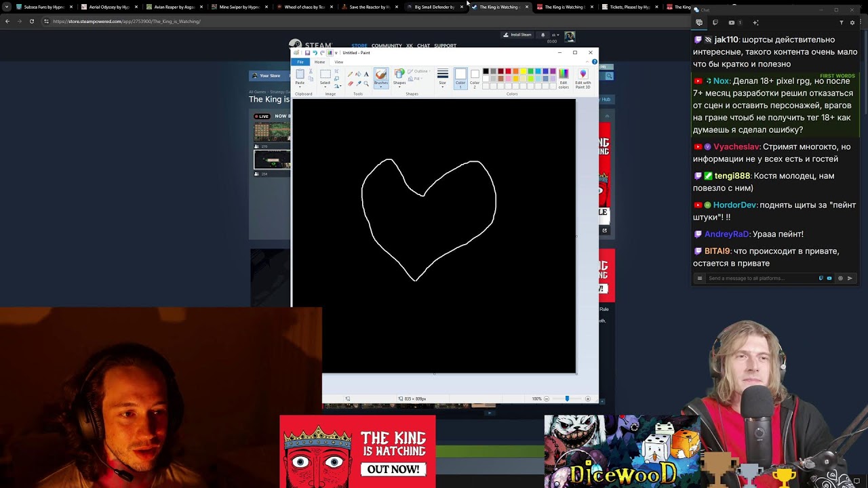
Task: Open Steam COMMUNITY menu link
Action: 387,45
